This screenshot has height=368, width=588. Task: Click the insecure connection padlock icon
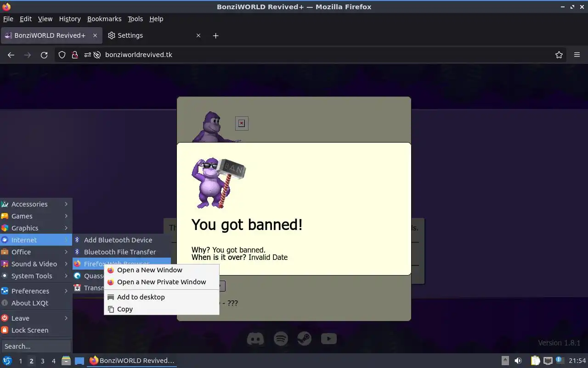75,55
